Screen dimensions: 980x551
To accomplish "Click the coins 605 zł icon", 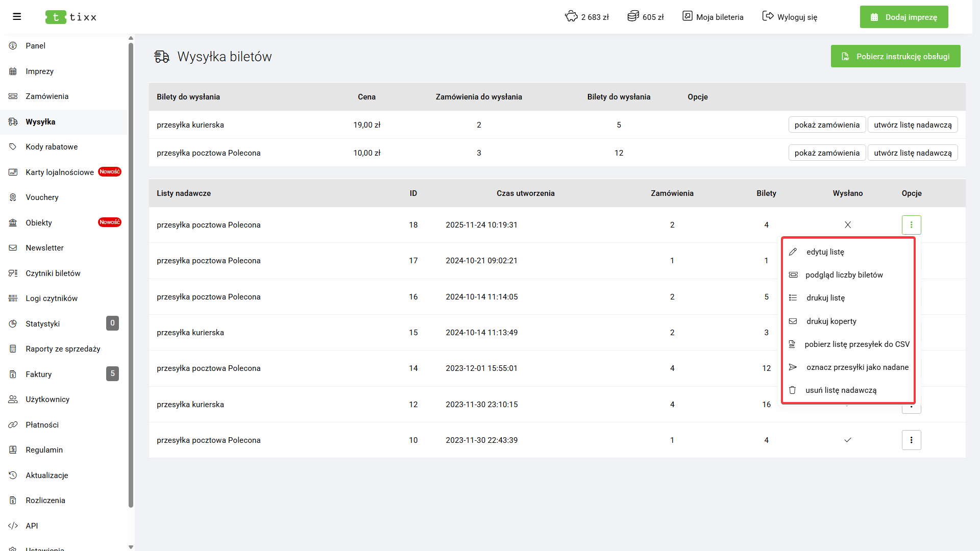I will click(633, 16).
